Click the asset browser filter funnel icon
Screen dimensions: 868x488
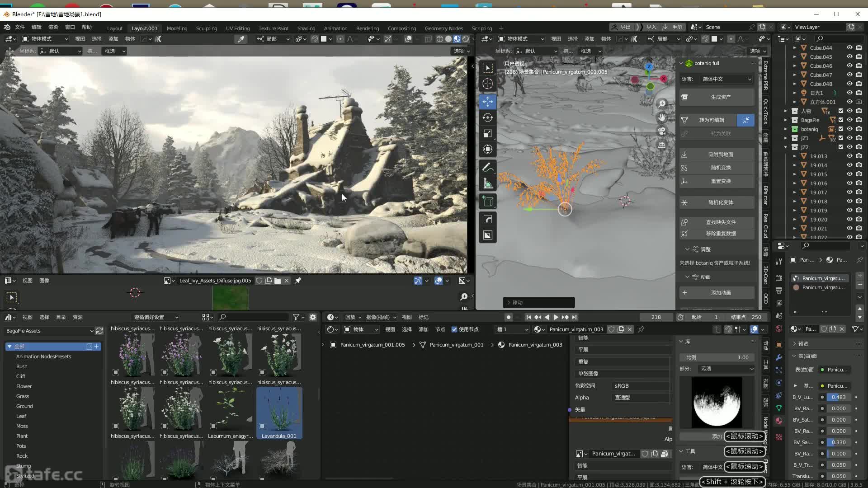tap(296, 317)
